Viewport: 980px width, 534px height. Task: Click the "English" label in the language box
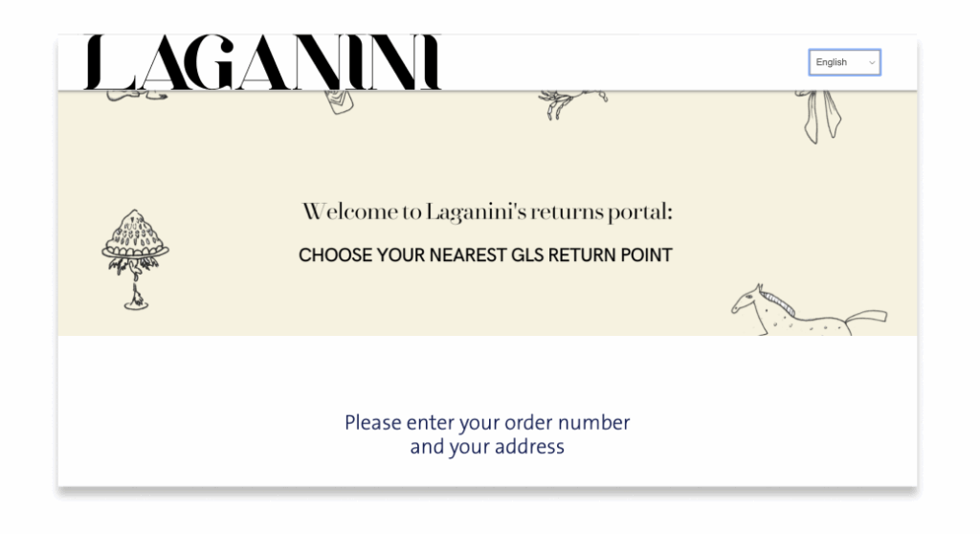tap(832, 62)
